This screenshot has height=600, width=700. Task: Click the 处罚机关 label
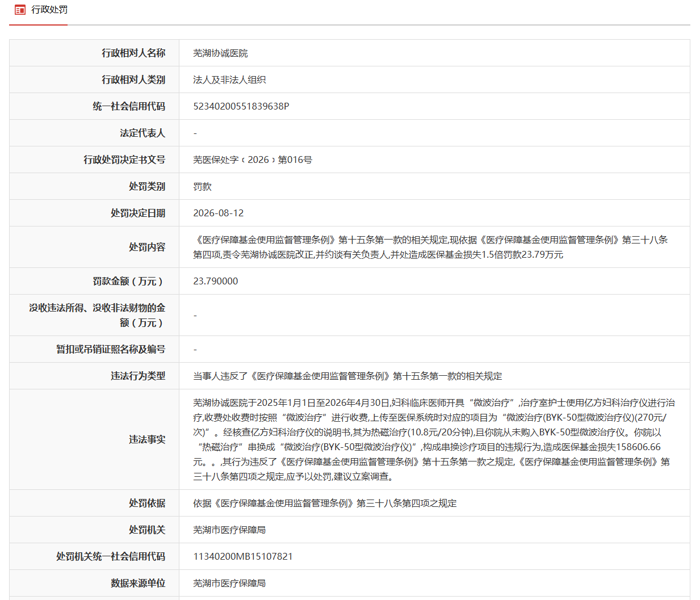click(x=147, y=530)
